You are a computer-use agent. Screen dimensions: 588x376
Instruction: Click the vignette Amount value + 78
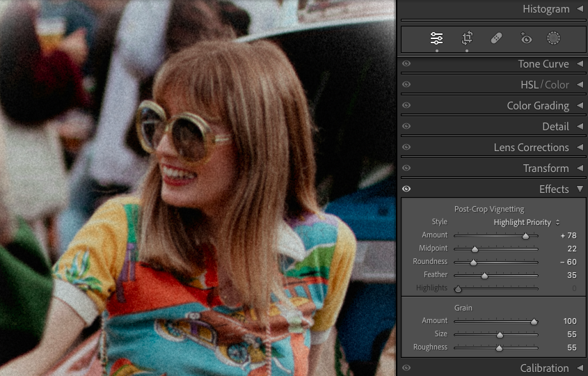(569, 235)
